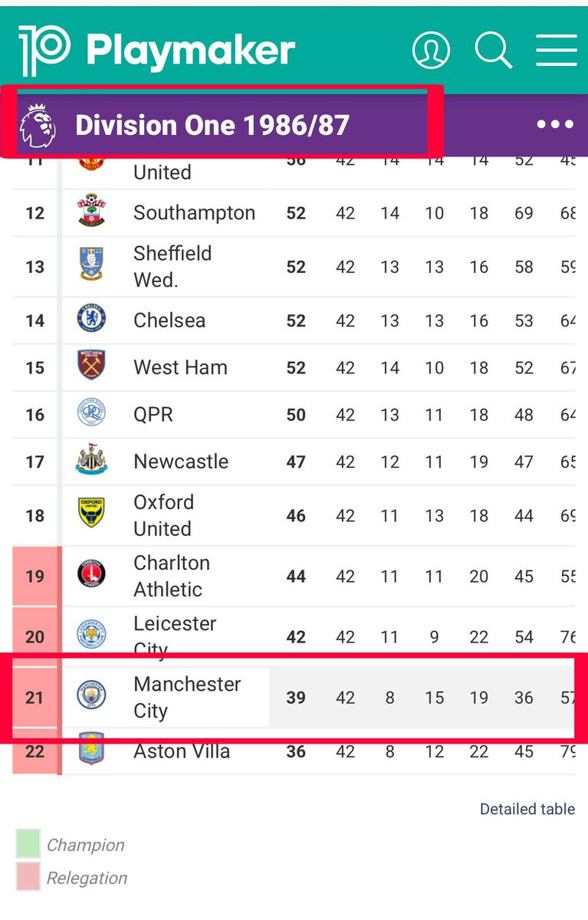Click the Aston Villa team name

click(182, 751)
